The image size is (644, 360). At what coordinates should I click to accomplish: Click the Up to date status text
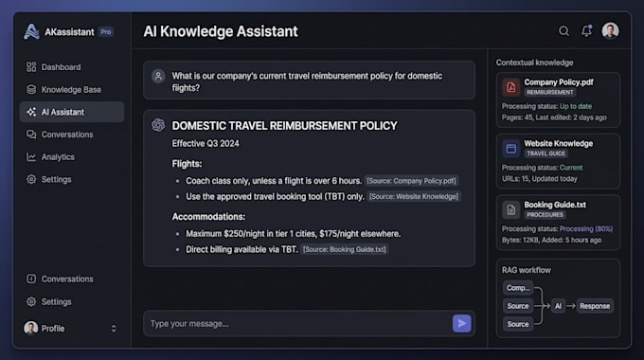pos(576,106)
